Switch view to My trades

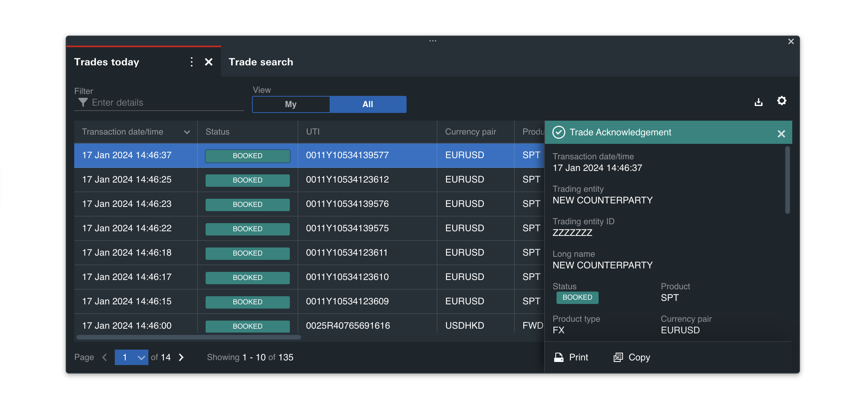(x=291, y=104)
